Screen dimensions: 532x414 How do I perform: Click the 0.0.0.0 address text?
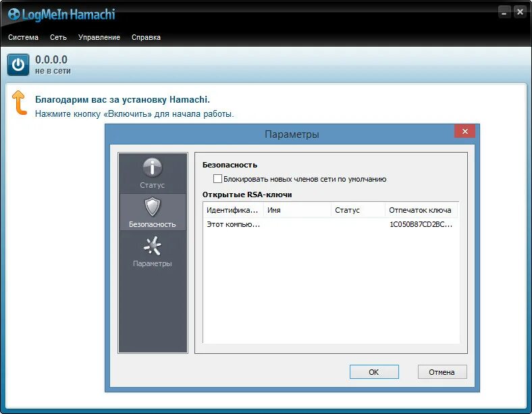[51, 59]
